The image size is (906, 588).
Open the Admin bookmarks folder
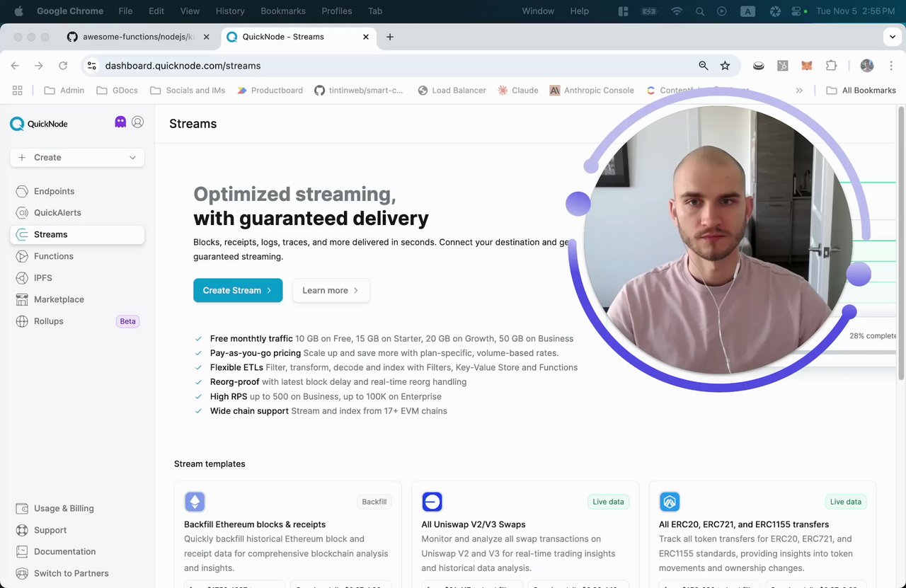coord(64,90)
